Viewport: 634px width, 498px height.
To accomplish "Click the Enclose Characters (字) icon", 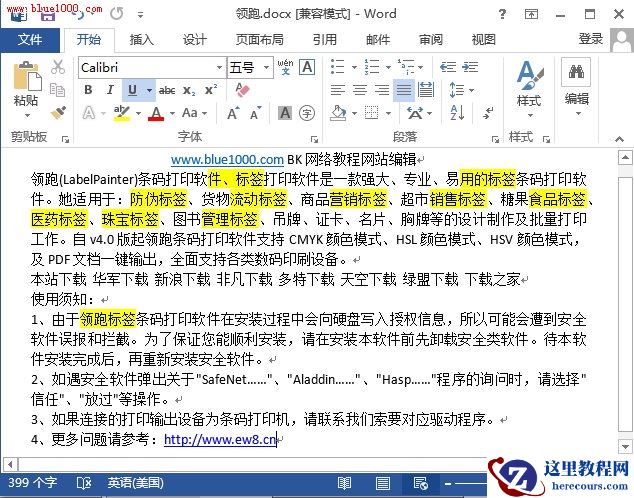I will point(307,113).
